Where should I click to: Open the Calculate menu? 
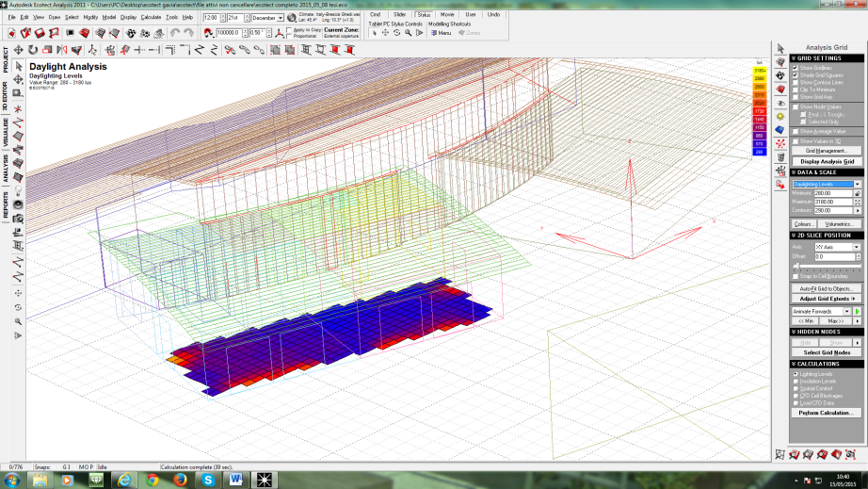151,18
